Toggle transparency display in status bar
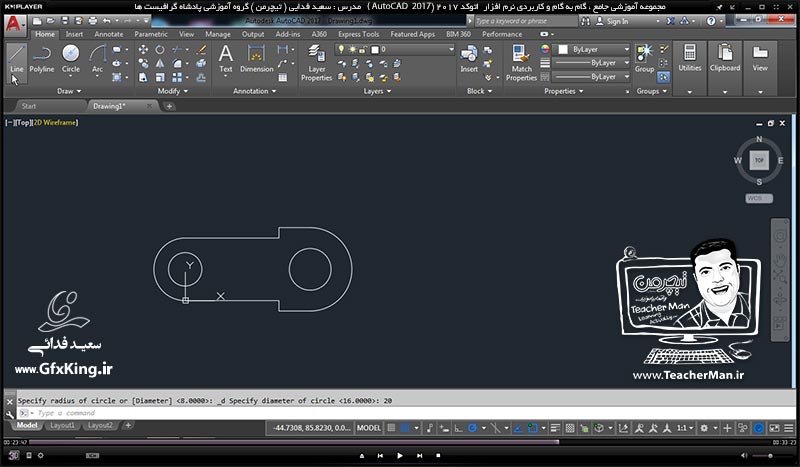This screenshot has width=800, height=467. point(570,428)
